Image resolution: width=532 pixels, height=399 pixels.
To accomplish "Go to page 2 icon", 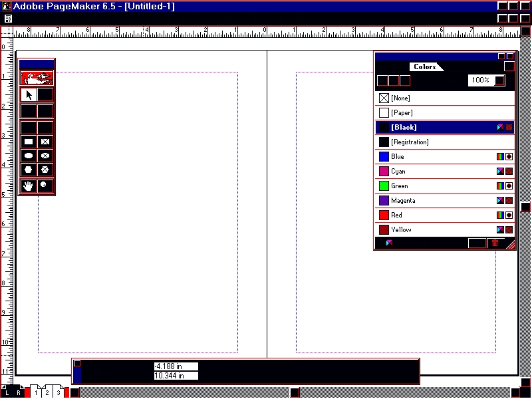I will point(47,393).
